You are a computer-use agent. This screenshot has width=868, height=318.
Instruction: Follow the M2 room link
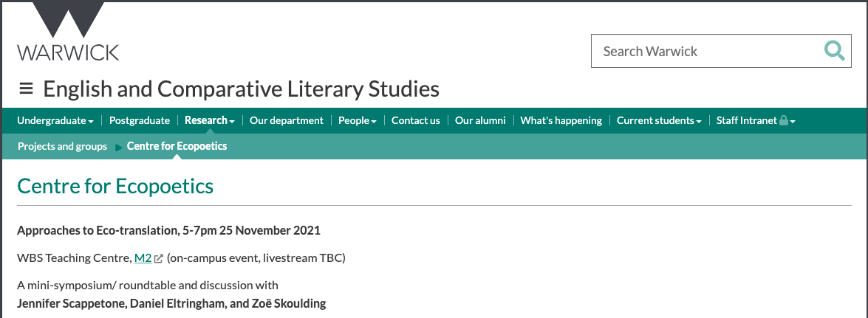143,257
